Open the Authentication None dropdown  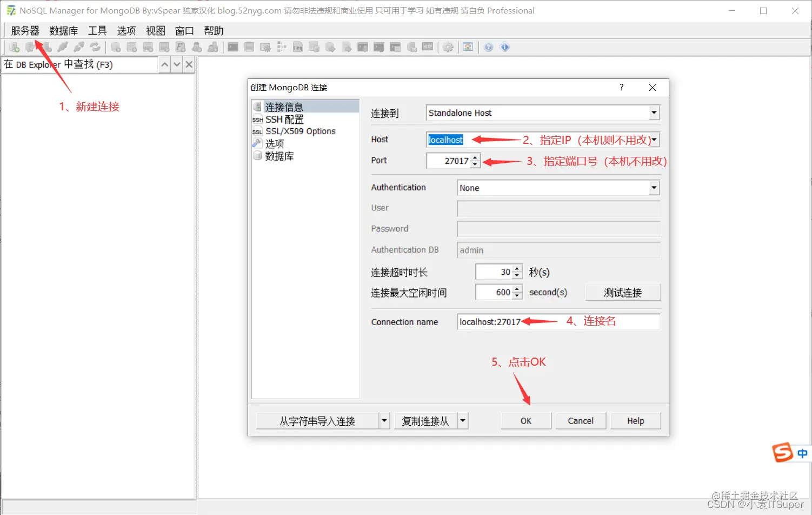(654, 188)
